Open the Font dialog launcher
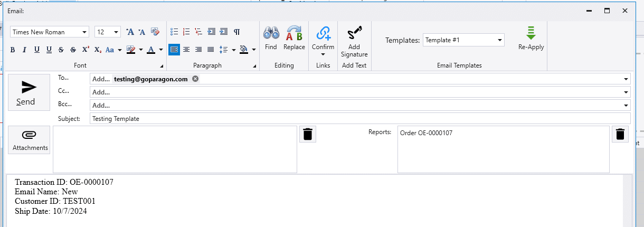The image size is (644, 227). coord(162,66)
